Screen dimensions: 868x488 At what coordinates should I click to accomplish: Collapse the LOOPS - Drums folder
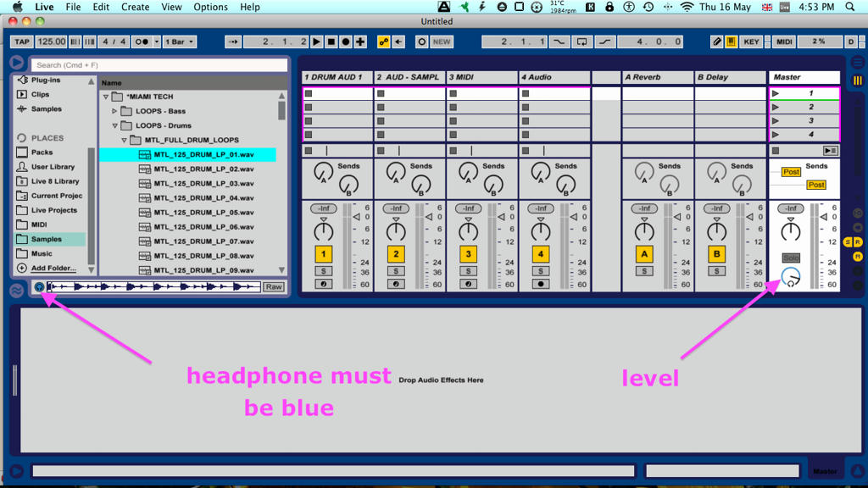pos(114,125)
